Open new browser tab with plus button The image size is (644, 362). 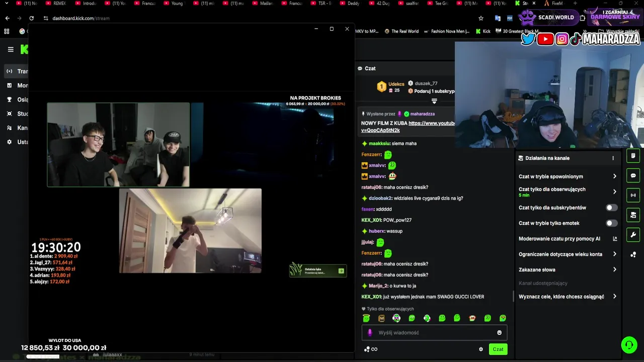pos(575,4)
